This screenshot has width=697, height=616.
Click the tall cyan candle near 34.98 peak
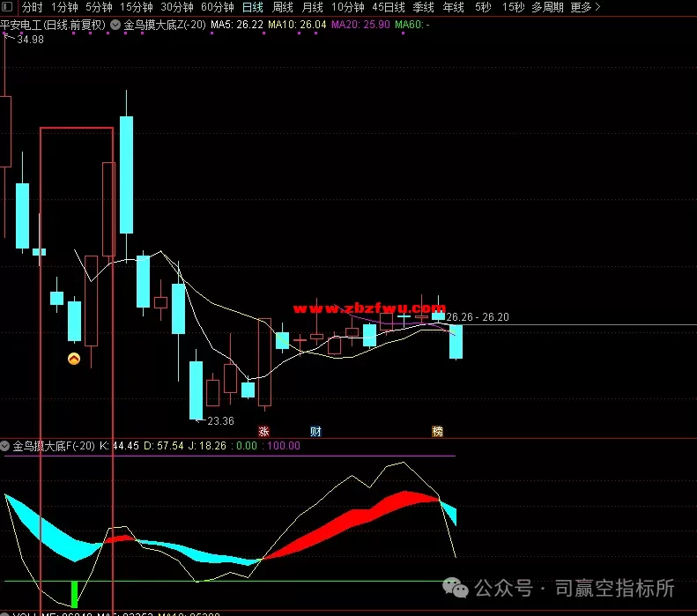(x=126, y=174)
